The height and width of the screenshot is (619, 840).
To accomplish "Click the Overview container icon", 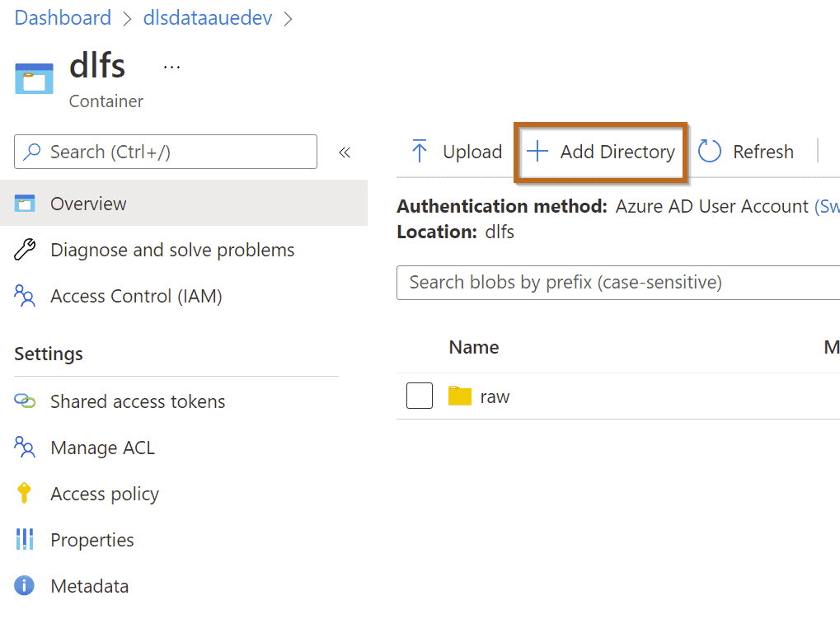I will pos(25,204).
